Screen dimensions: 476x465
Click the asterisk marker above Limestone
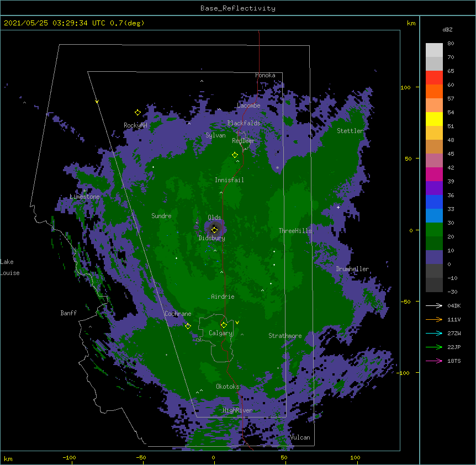point(85,191)
